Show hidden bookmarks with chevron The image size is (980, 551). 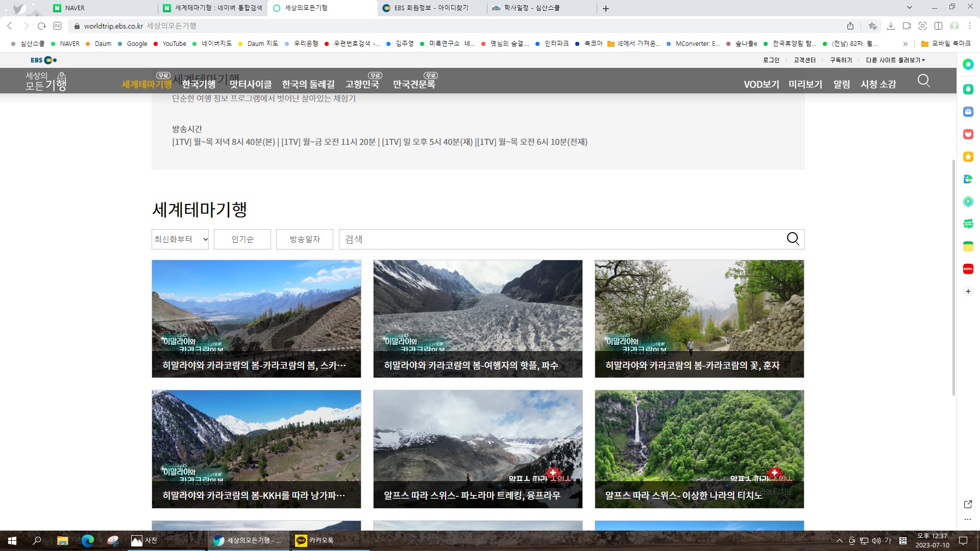coord(905,43)
